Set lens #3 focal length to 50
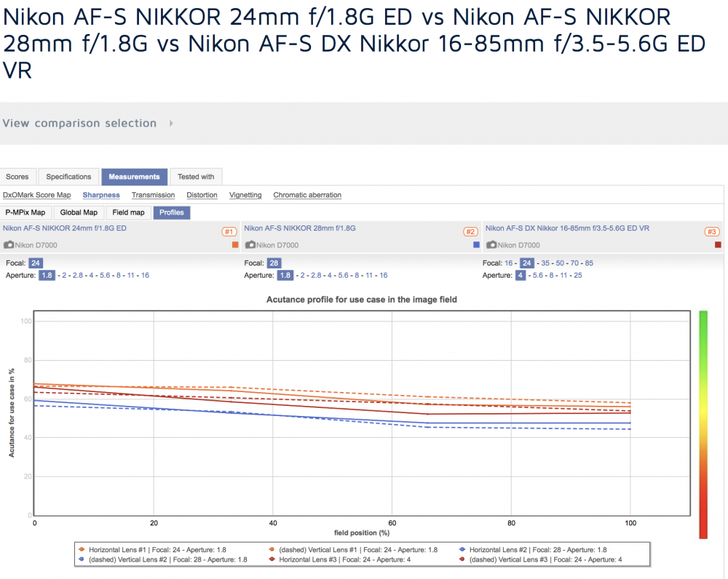Screen dimensions: 728x579 [560, 263]
